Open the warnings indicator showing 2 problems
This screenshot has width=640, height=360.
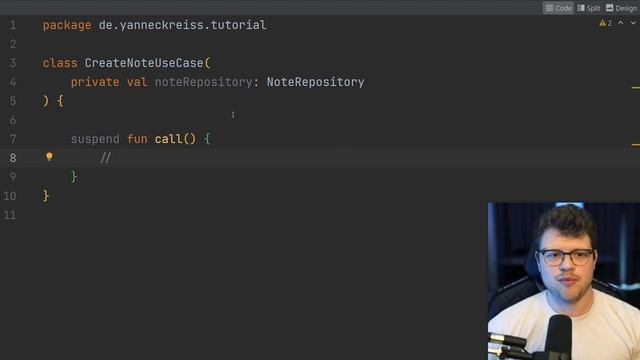605,23
